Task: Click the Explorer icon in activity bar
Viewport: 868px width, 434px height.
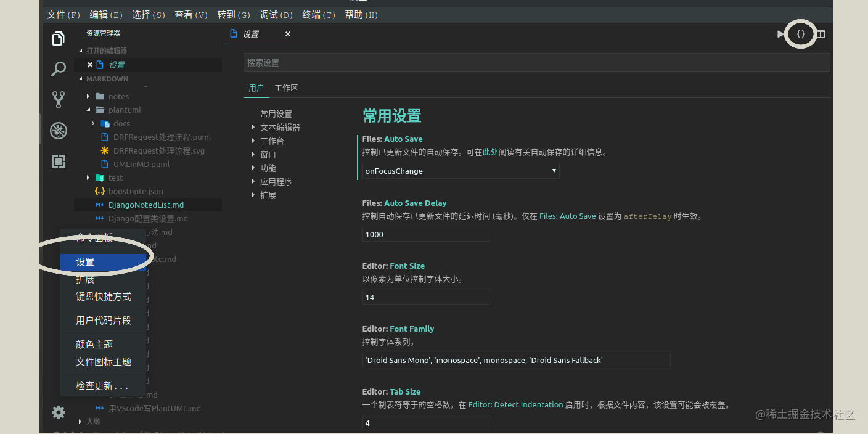Action: click(x=59, y=38)
